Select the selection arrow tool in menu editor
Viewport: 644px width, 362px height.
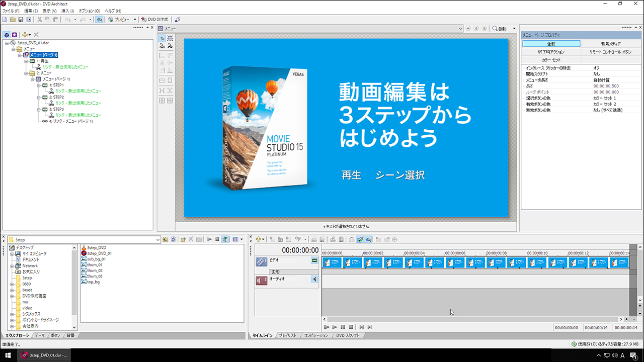(x=162, y=38)
